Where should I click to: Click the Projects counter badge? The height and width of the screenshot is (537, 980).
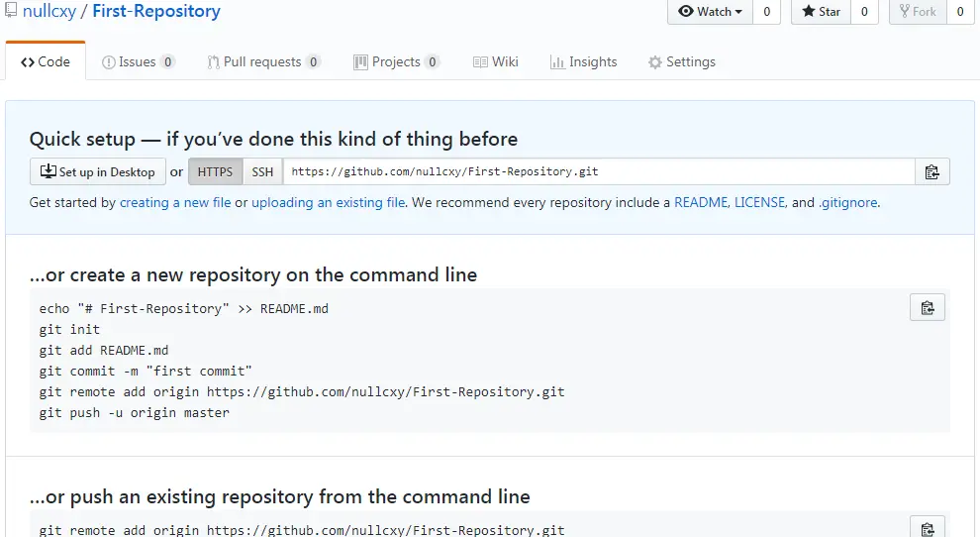click(x=432, y=62)
